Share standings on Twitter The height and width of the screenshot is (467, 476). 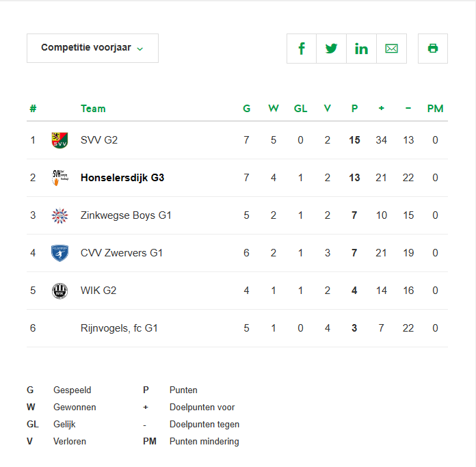click(x=332, y=49)
